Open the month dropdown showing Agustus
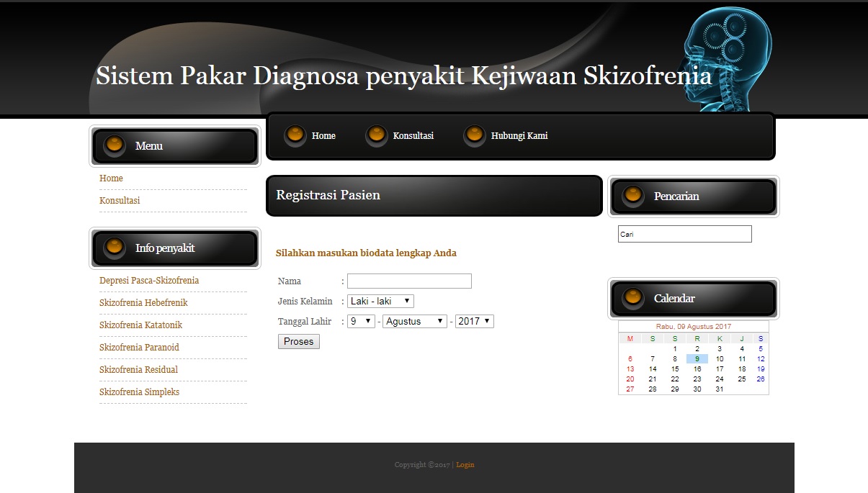The width and height of the screenshot is (868, 493). [414, 321]
